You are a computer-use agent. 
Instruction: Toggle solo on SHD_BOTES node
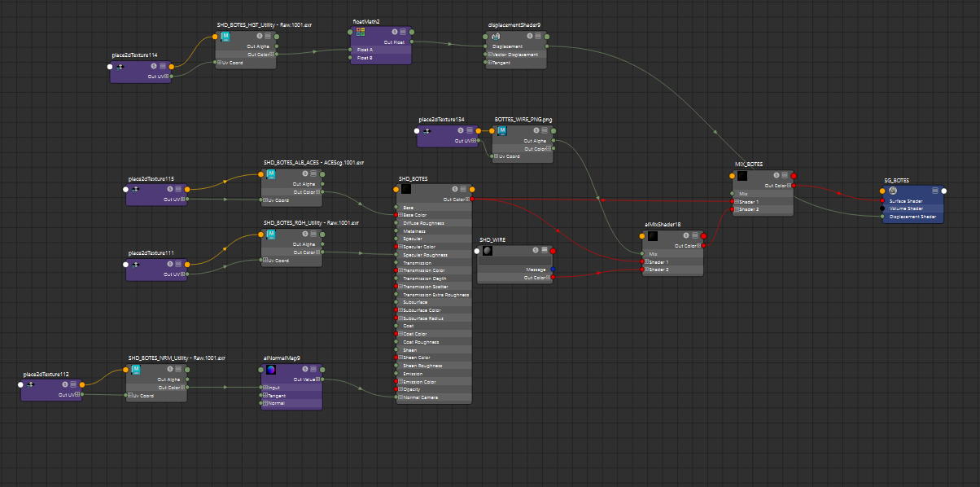pyautogui.click(x=455, y=189)
